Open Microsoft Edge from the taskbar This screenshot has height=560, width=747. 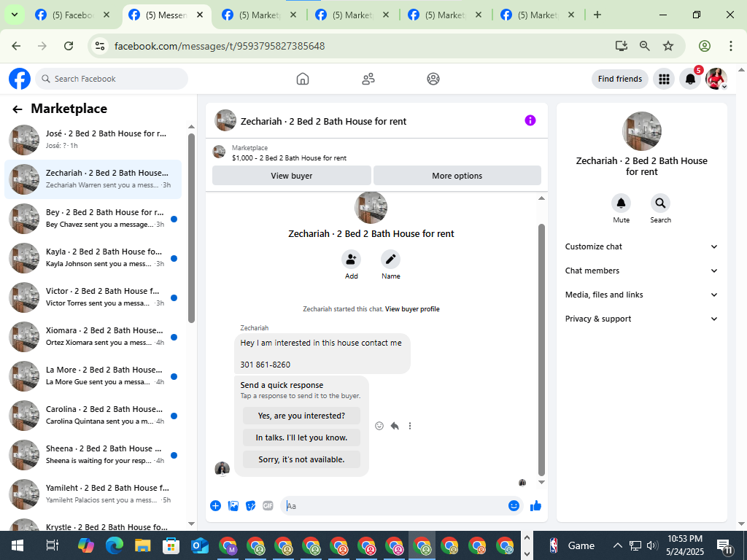coord(115,545)
